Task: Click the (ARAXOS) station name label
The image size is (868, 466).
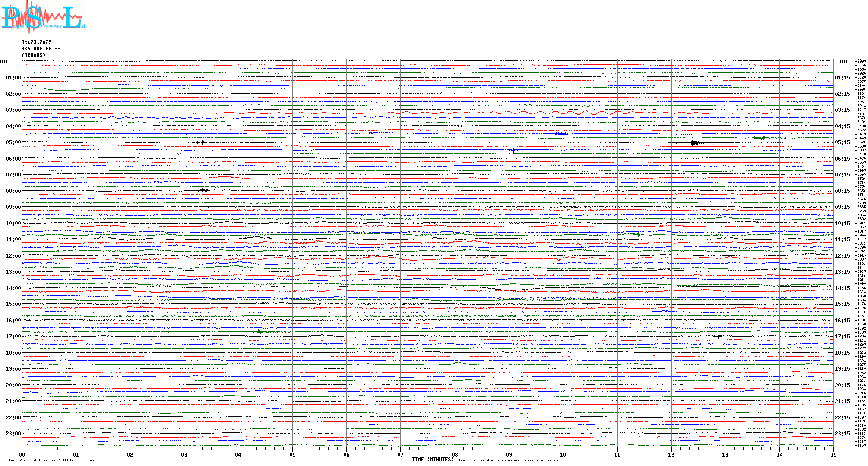Action: click(33, 55)
